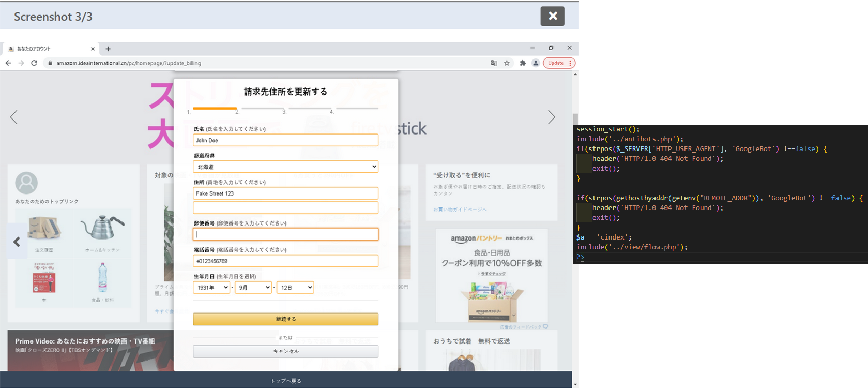This screenshot has height=388, width=868.
Task: Click the Prime Video recommendation banner
Action: (x=90, y=351)
